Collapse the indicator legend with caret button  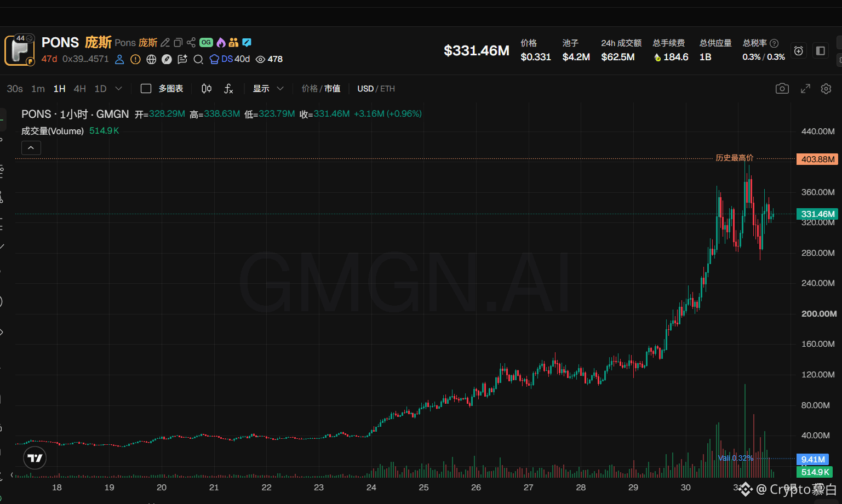[31, 148]
